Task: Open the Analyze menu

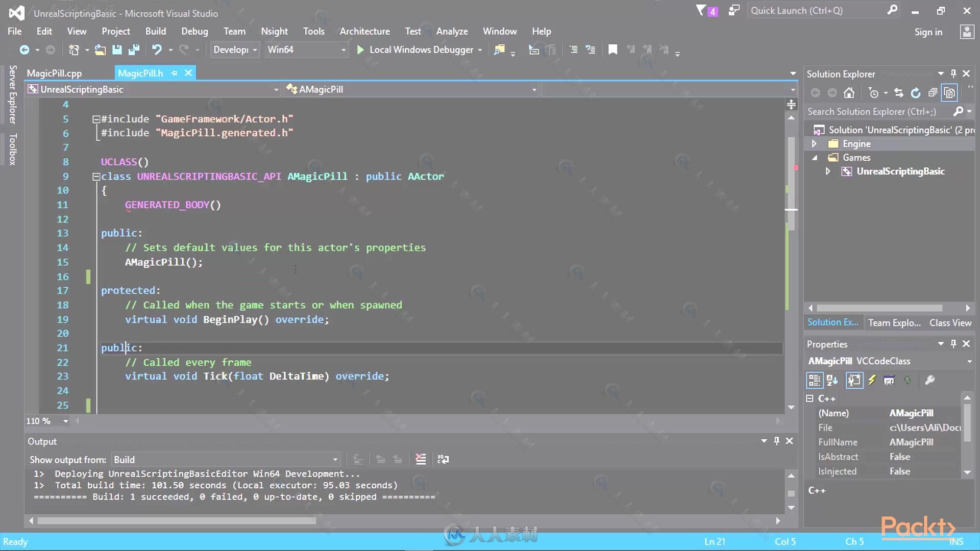Action: [x=452, y=31]
